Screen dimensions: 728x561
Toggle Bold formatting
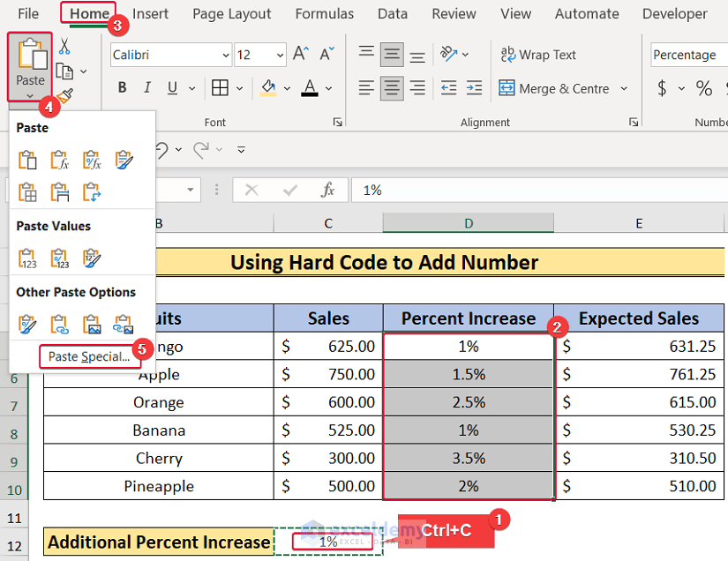coord(122,87)
